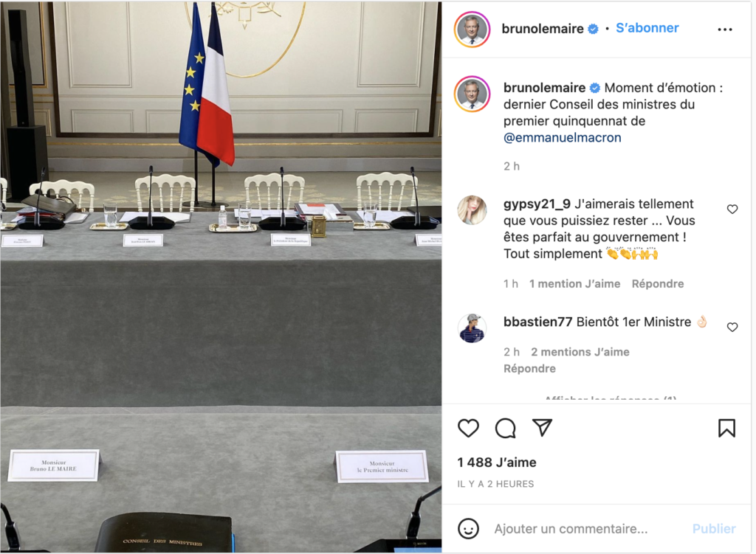The image size is (756, 554).
Task: Like gypsy21_9's comment heart
Action: coord(732,209)
